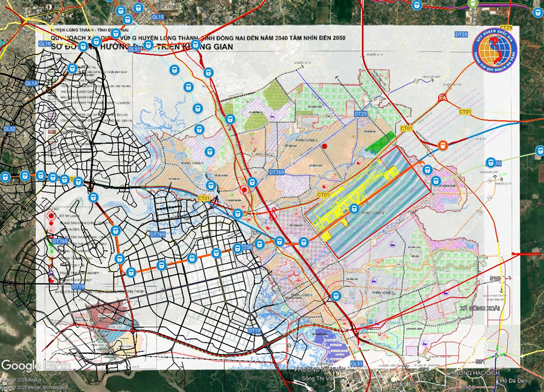The width and height of the screenshot is (544, 392).
Task: Click the QL15 road label
Action: pos(158,18)
